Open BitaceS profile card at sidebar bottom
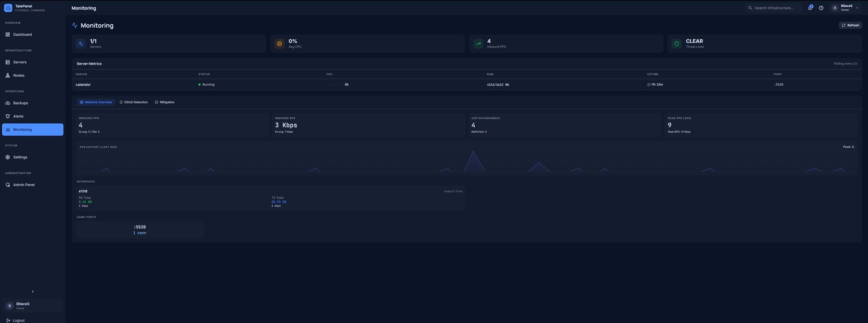 click(x=33, y=305)
